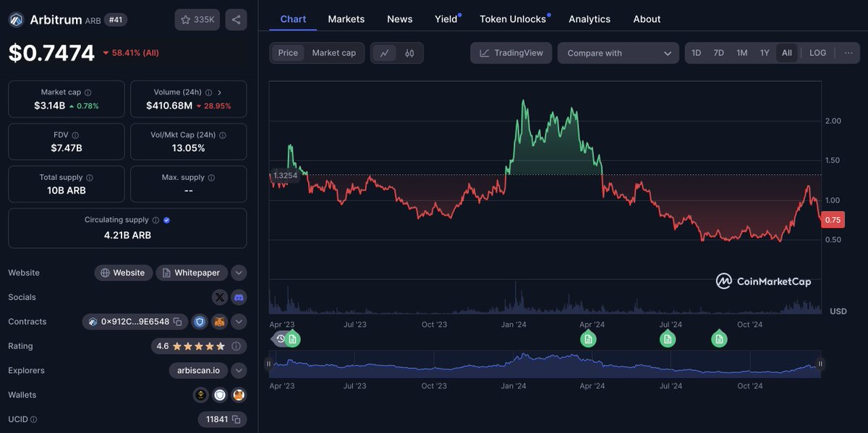This screenshot has height=433, width=868.
Task: Switch to the Chart tab
Action: point(293,19)
